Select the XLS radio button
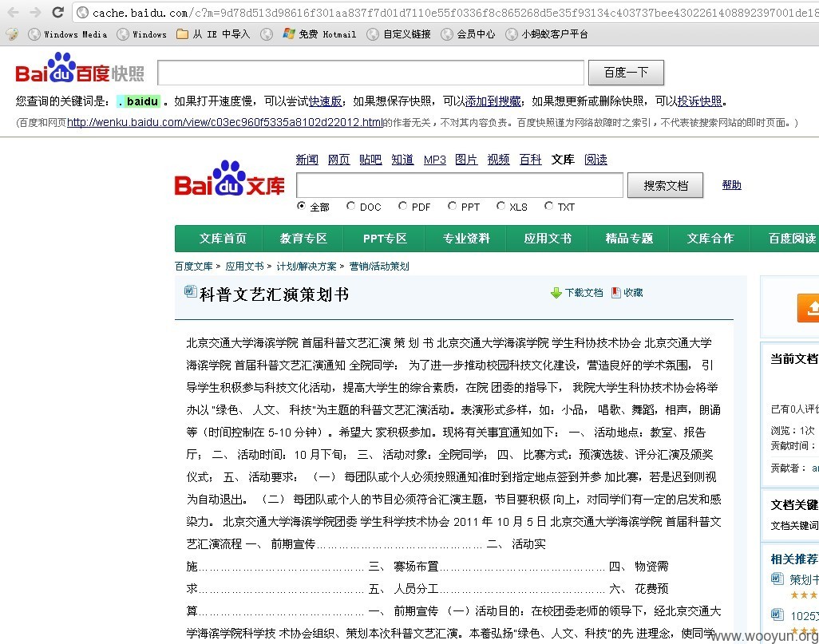The height and width of the screenshot is (644, 819). pos(501,207)
